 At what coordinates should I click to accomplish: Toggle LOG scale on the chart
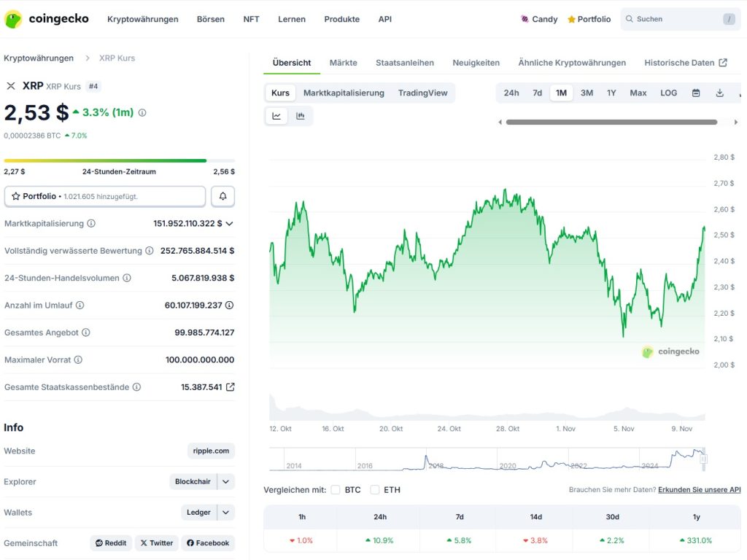pos(668,93)
